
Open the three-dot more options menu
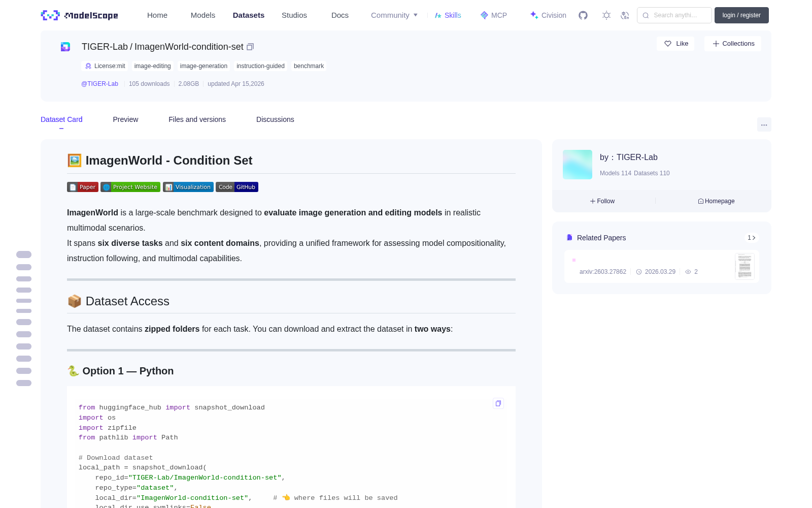[764, 124]
